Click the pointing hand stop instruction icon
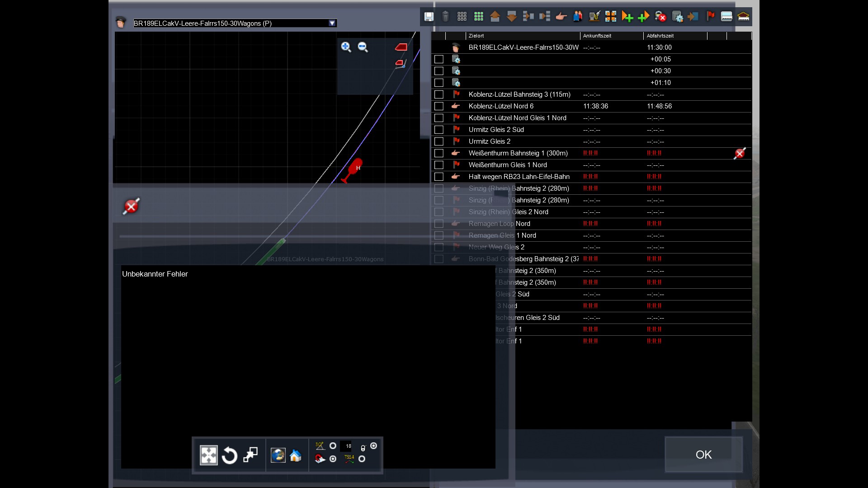 (561, 17)
